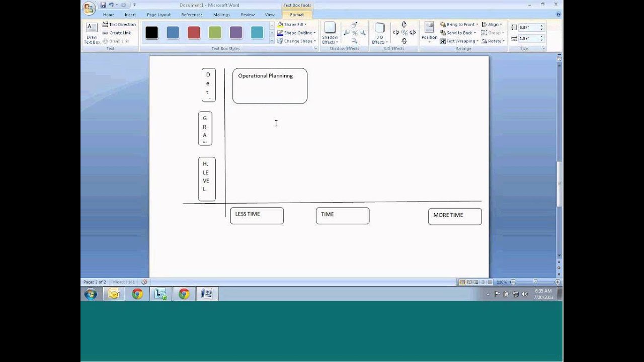Click the Page 2 of 2 status indicator
The image size is (644, 362).
95,282
